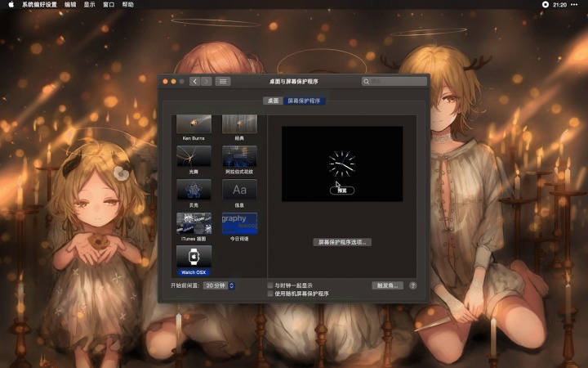The height and width of the screenshot is (368, 588).
Task: Open 系统偏好设置 menu in menu bar
Action: point(39,5)
